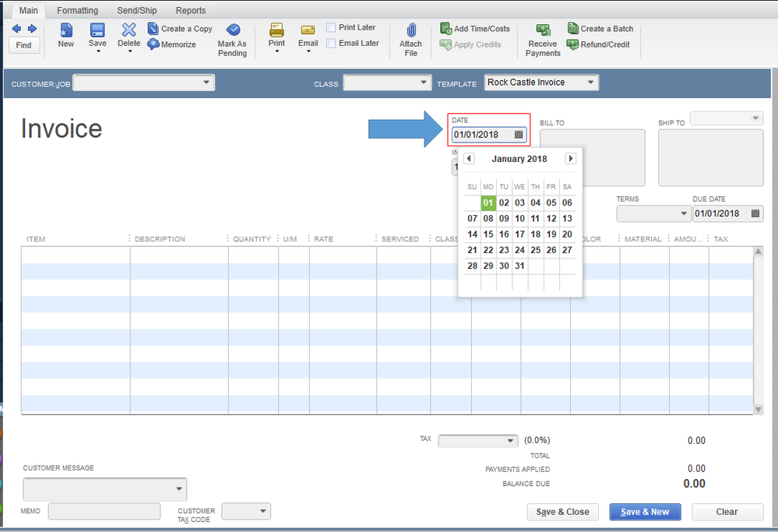The width and height of the screenshot is (778, 532).
Task: Click the Memorize icon
Action: pos(153,44)
